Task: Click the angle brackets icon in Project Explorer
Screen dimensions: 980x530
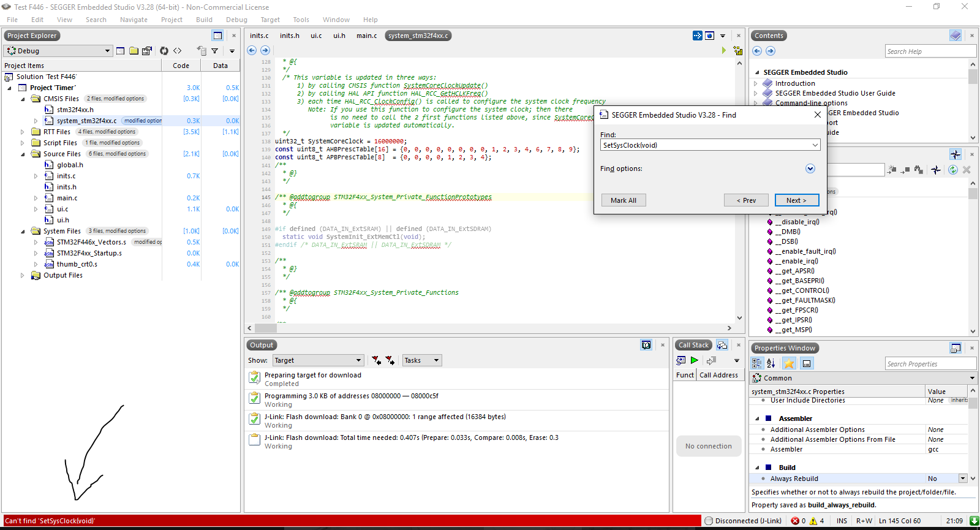Action: click(178, 51)
